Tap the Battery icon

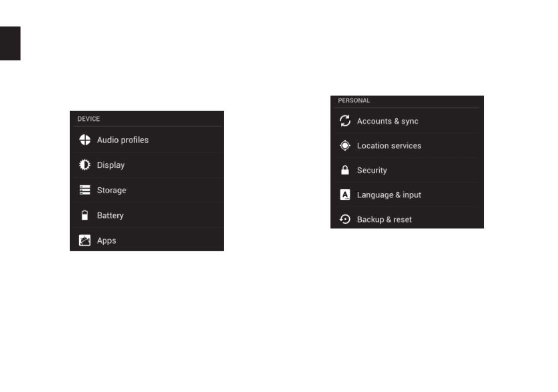(x=85, y=215)
